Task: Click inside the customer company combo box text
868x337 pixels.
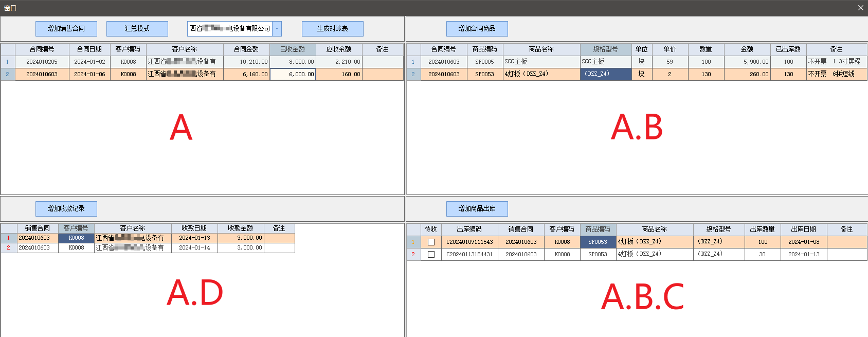Action: pos(229,29)
